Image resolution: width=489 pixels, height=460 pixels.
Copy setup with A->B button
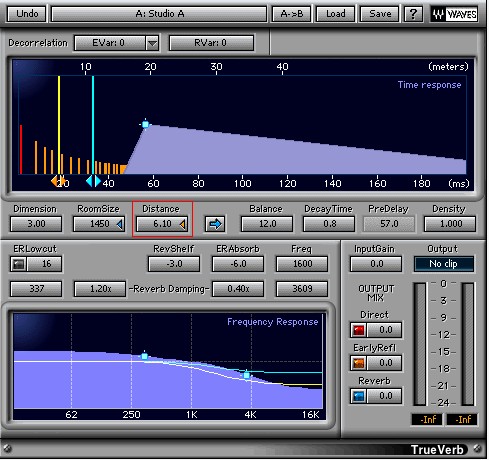(x=292, y=14)
